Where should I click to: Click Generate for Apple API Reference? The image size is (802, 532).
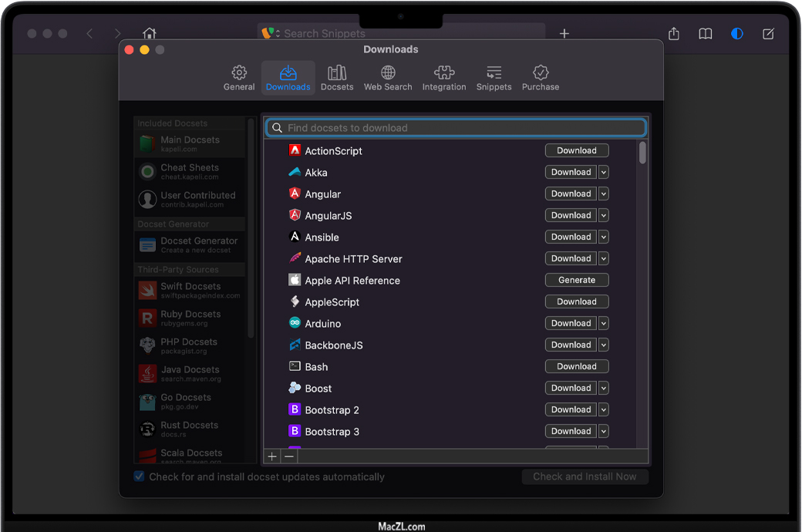click(576, 281)
